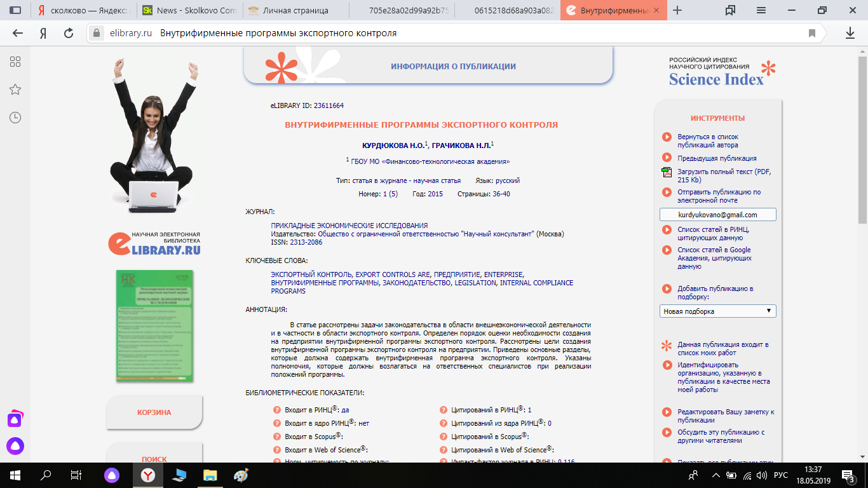Click the year 2015 link
This screenshot has width=868, height=488.
(x=435, y=194)
